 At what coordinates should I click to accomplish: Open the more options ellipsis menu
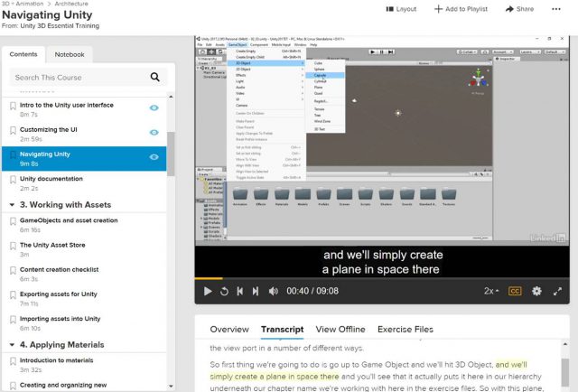(x=556, y=9)
